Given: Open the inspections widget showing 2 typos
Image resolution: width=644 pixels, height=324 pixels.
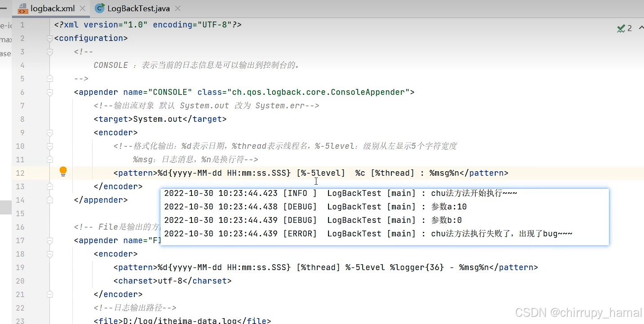Looking at the screenshot, I should pos(625,28).
